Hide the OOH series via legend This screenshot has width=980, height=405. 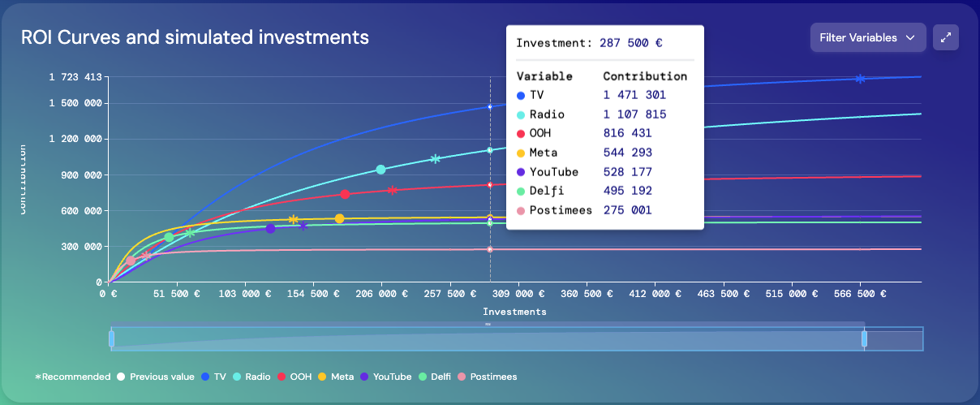(294, 377)
